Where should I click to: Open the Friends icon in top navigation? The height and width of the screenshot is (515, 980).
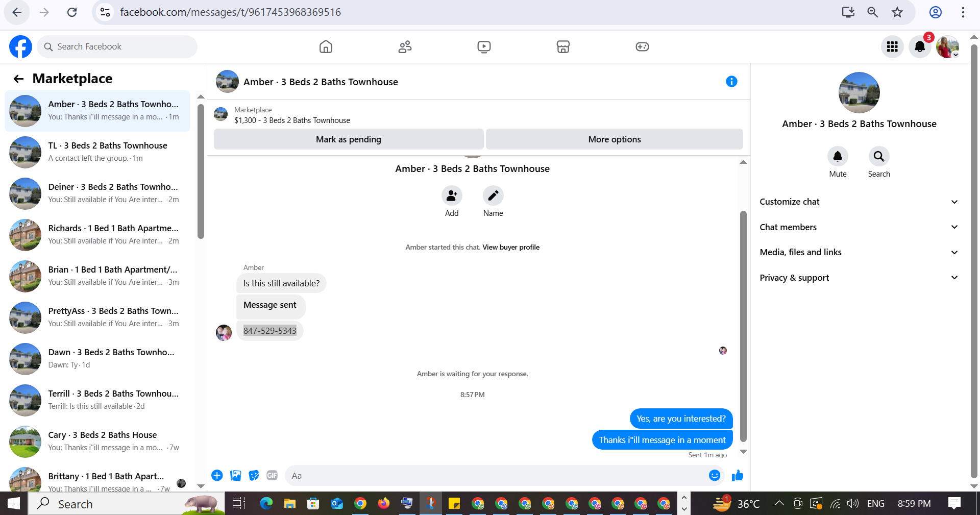405,47
